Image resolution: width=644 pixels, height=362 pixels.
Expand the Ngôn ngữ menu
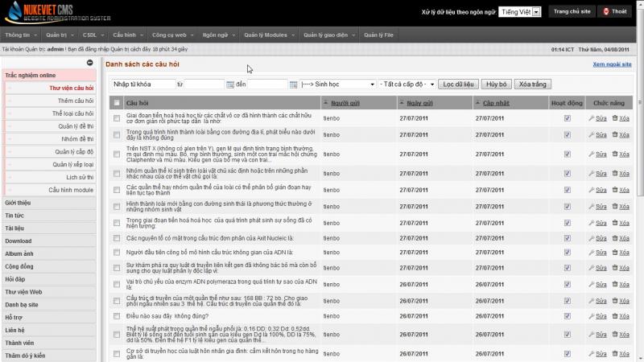click(x=218, y=35)
